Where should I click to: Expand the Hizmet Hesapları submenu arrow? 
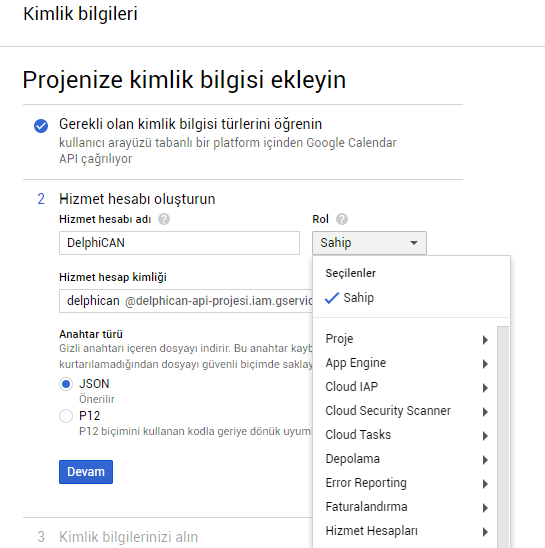pos(485,532)
